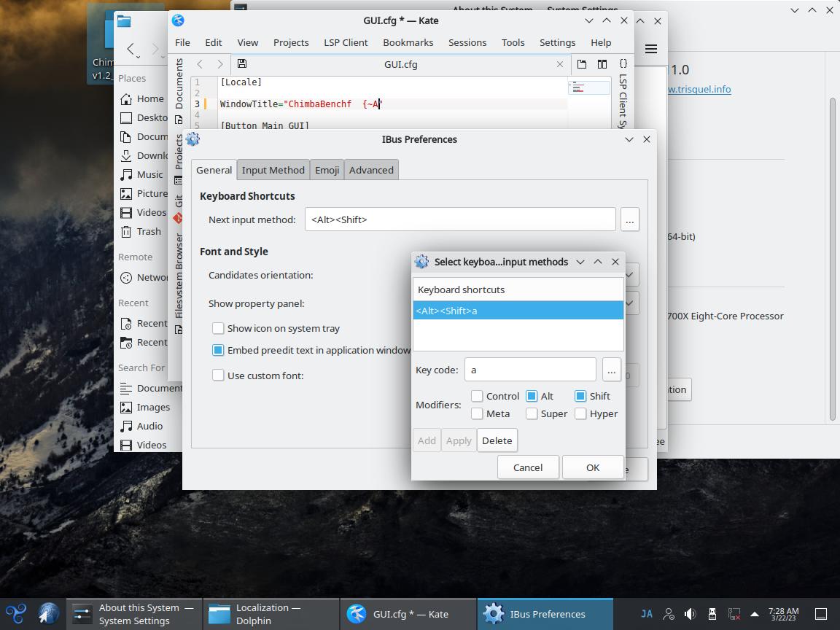Click the new document icon beside GUI.cfg tab
The image size is (840, 630).
pyautogui.click(x=582, y=64)
